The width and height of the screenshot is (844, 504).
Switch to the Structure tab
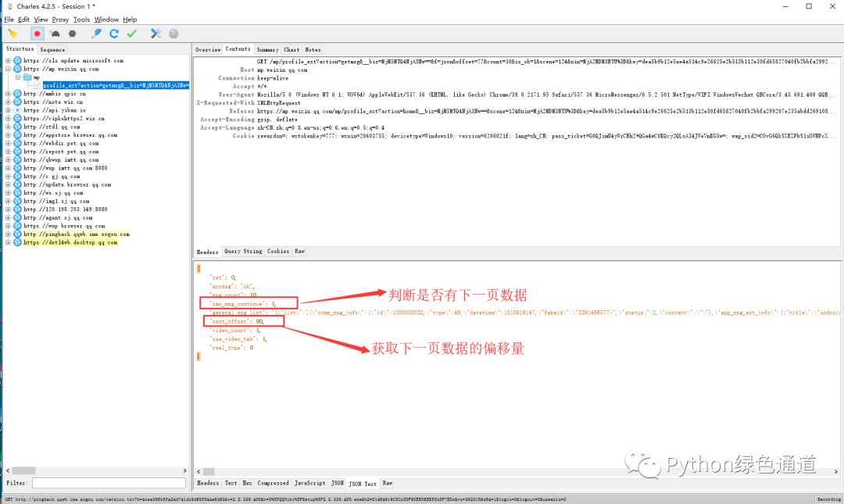(20, 49)
